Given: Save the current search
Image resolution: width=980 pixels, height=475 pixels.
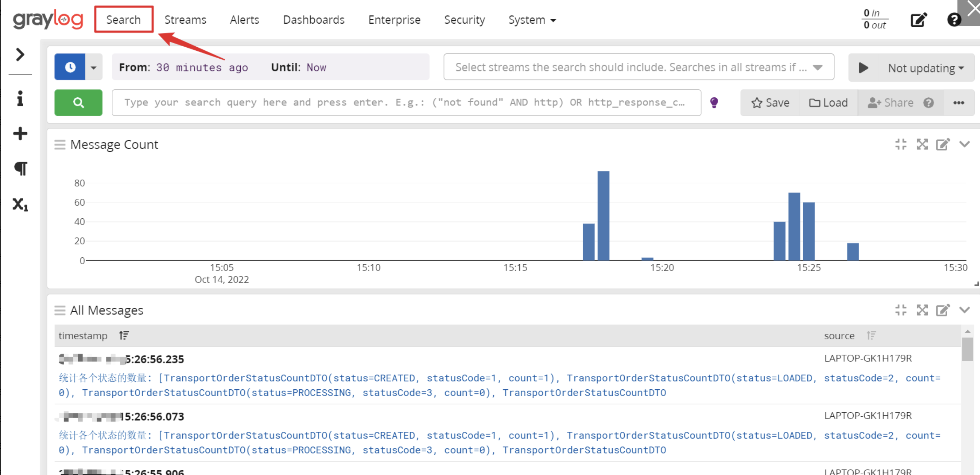Looking at the screenshot, I should coord(770,102).
